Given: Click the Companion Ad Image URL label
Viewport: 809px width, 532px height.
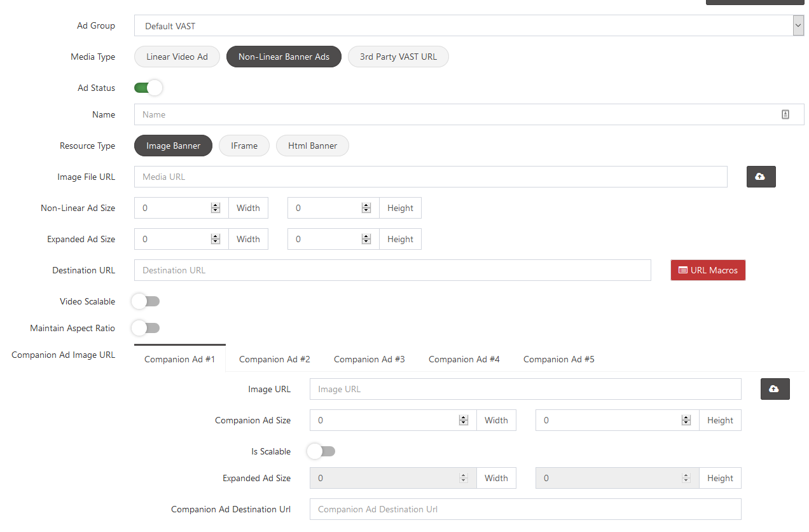Looking at the screenshot, I should pyautogui.click(x=64, y=355).
